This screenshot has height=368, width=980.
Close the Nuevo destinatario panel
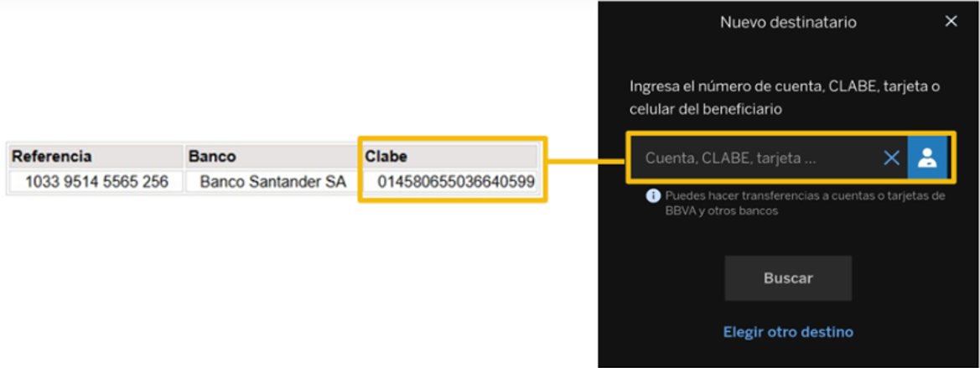pos(951,22)
